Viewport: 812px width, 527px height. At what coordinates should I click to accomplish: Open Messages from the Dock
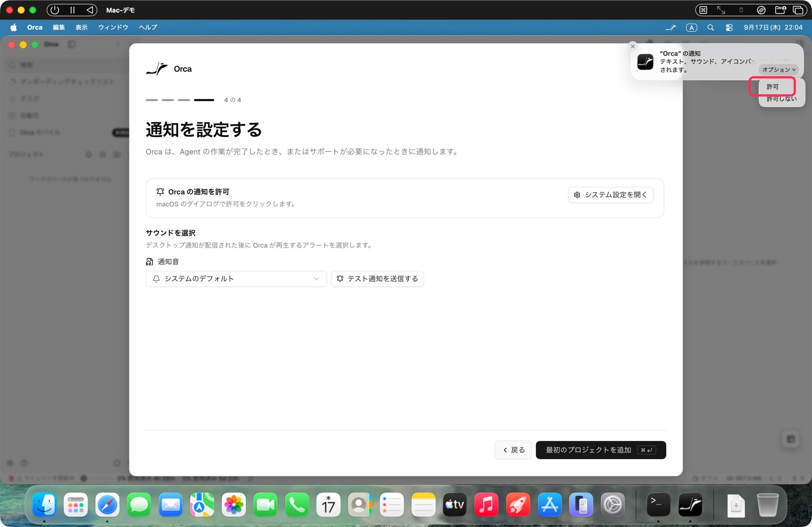pos(139,504)
